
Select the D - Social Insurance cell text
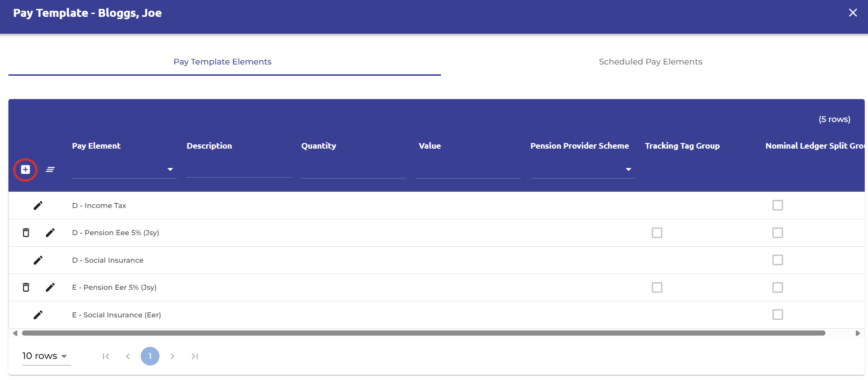click(x=108, y=260)
